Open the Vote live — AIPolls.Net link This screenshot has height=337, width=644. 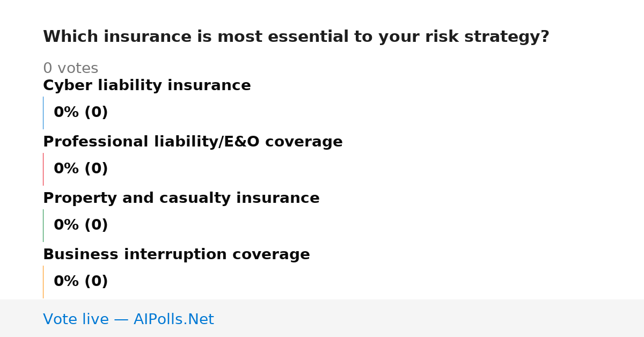(128, 320)
